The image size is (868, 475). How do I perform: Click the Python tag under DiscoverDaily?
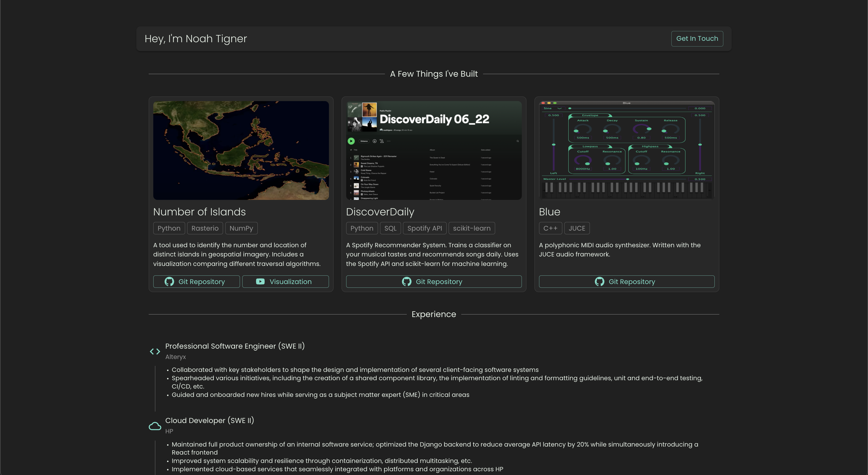coord(362,228)
